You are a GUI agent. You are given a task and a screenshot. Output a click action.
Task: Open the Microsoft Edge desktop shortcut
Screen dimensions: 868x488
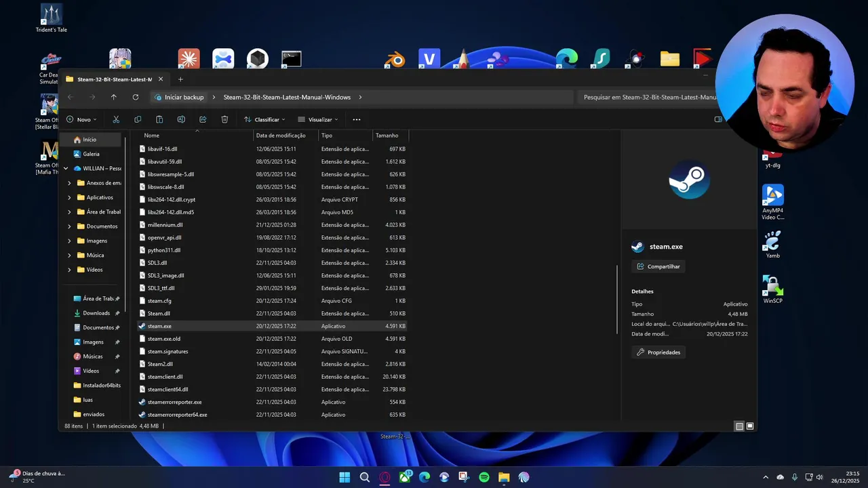(x=566, y=59)
